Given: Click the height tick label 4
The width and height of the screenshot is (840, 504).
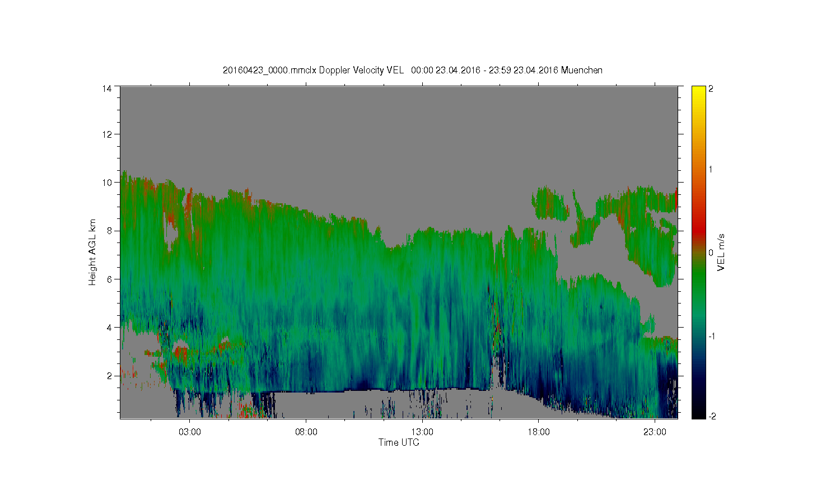Looking at the screenshot, I should (x=109, y=327).
